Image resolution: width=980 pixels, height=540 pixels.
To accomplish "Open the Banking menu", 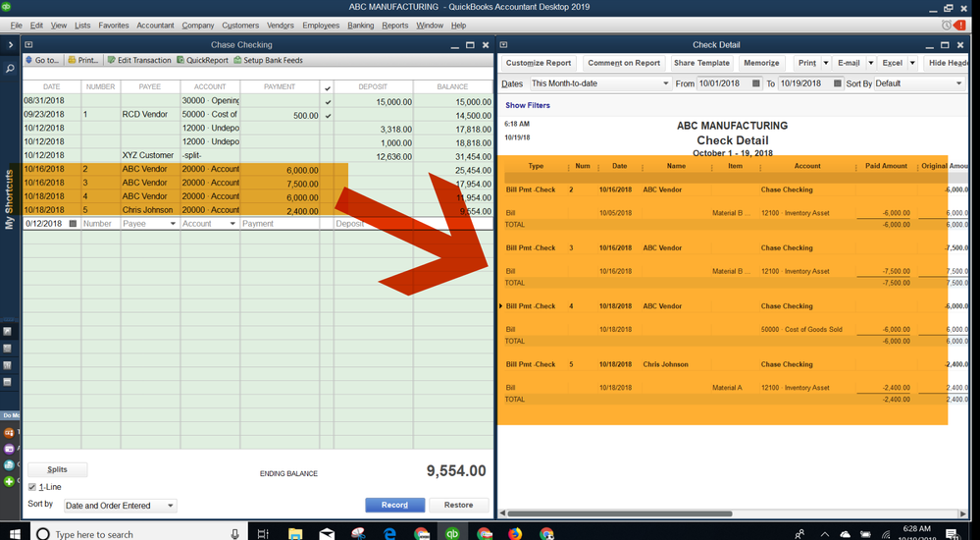I will pos(361,25).
